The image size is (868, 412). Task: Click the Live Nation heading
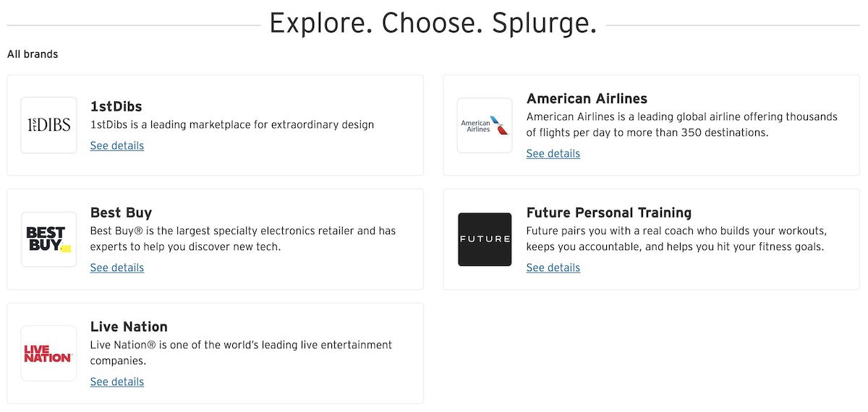click(129, 327)
